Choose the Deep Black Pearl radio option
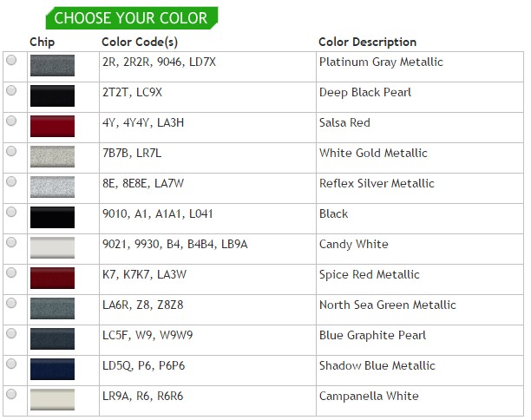Image resolution: width=531 pixels, height=420 pixels. coord(11,91)
